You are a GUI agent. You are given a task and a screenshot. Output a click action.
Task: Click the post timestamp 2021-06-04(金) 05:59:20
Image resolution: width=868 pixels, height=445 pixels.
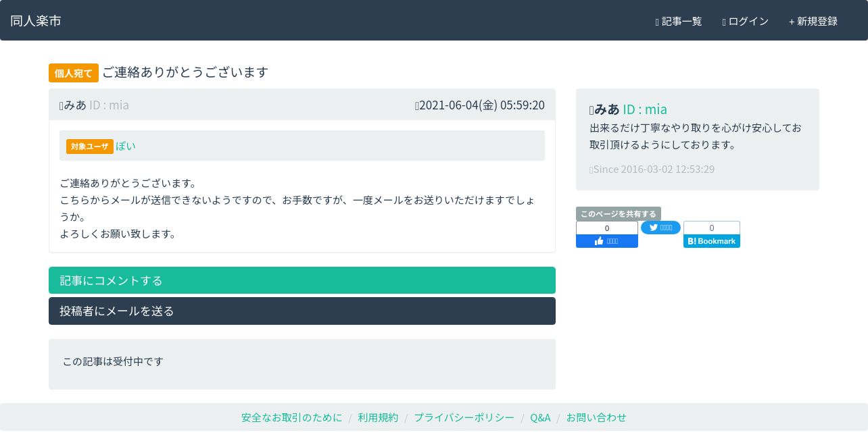[480, 105]
